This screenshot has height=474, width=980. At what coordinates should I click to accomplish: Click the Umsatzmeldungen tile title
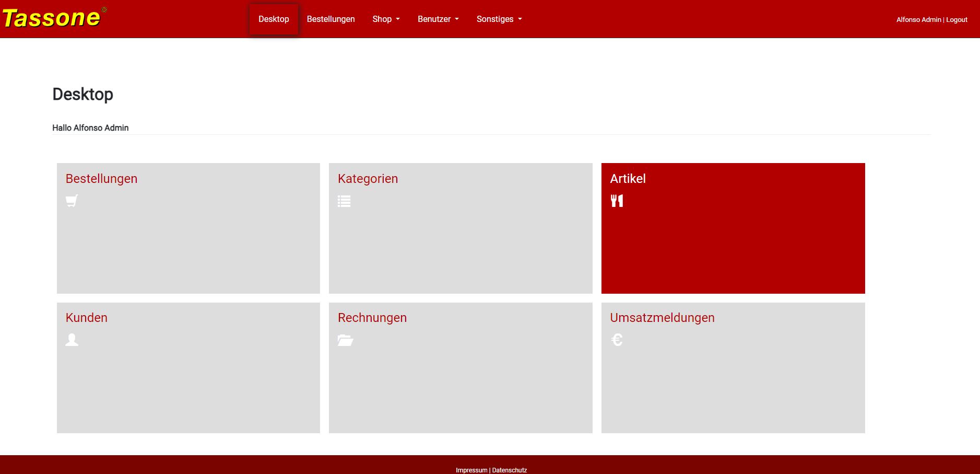662,318
